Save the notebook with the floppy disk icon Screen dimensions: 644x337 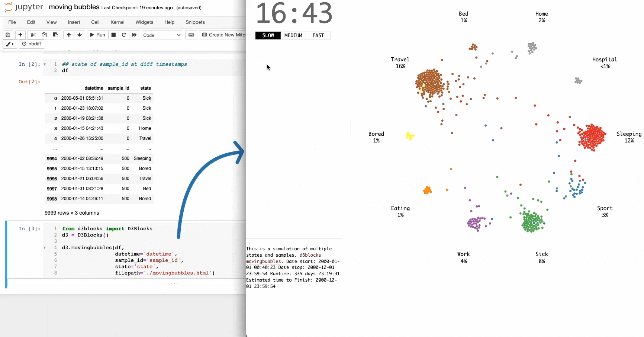8,35
